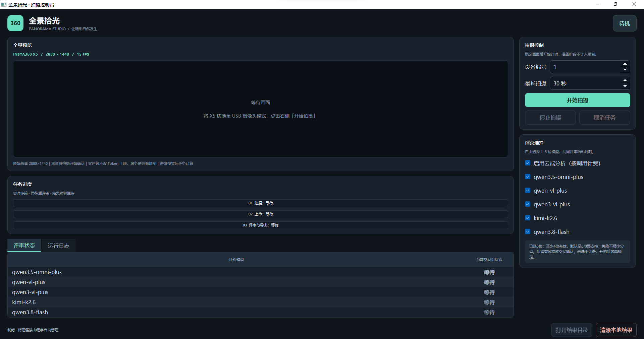Image resolution: width=644 pixels, height=339 pixels.
Task: Click 清除本地结果 to clear results
Action: click(x=616, y=330)
